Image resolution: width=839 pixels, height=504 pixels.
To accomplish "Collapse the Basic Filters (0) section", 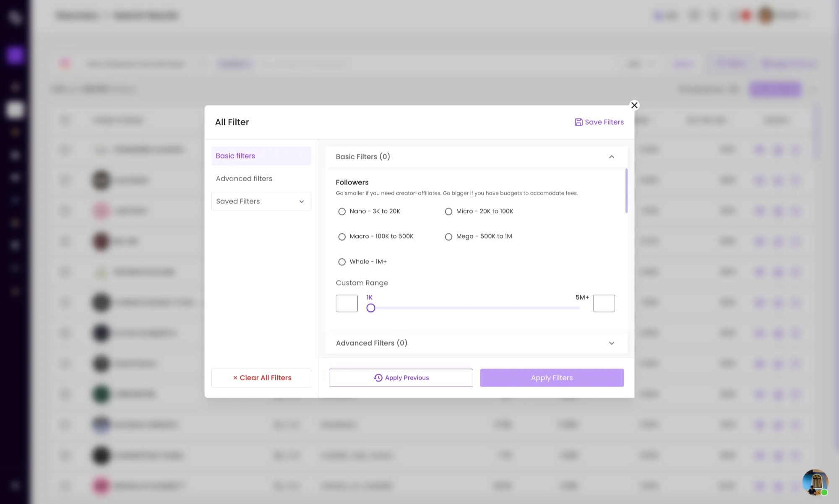I will tap(611, 157).
